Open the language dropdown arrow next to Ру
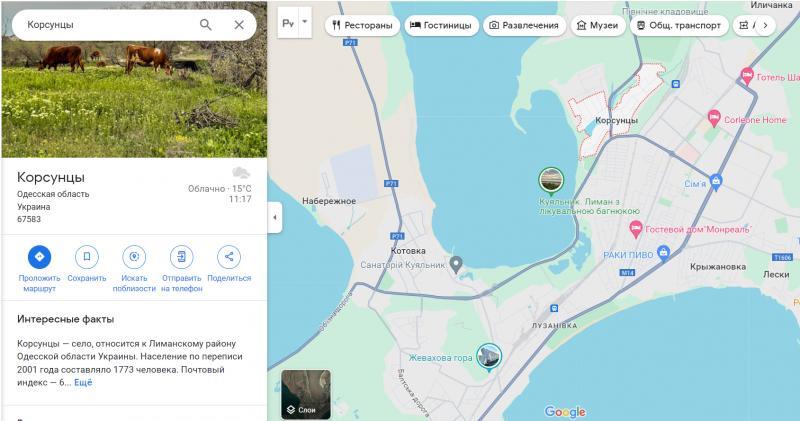The height and width of the screenshot is (421, 800). [x=305, y=21]
